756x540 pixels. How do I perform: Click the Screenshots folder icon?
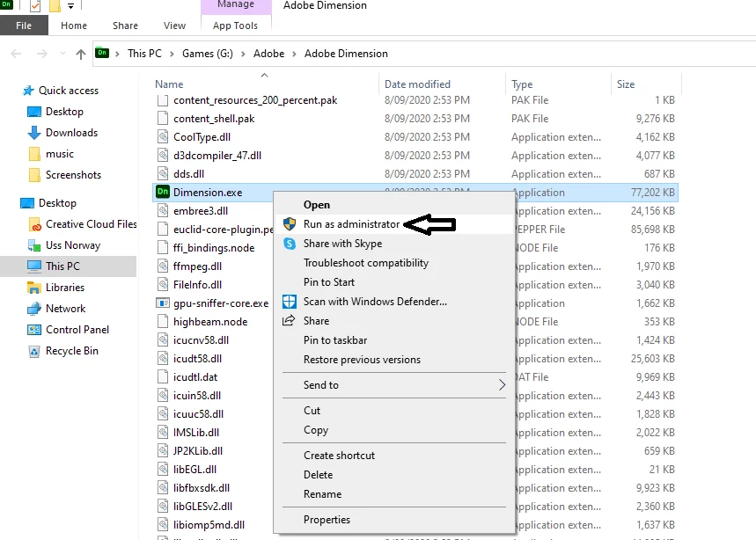(x=34, y=175)
